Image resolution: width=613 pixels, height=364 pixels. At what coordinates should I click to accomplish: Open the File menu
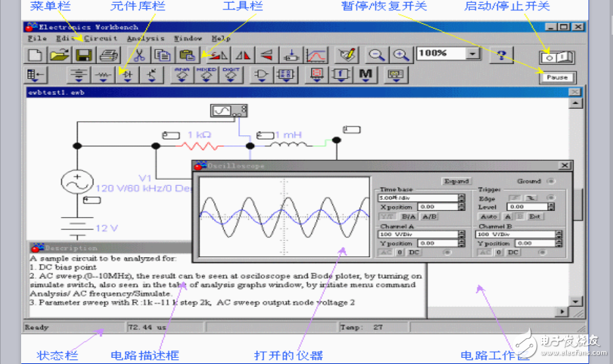(37, 38)
